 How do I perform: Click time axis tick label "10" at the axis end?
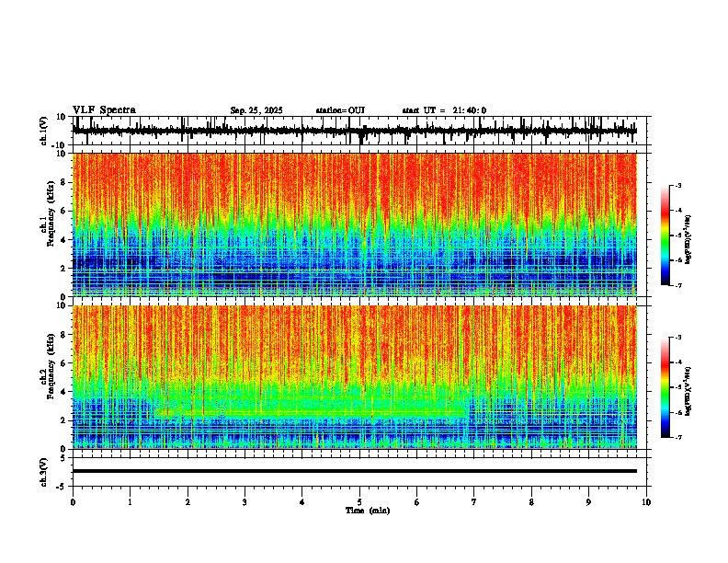(x=646, y=502)
